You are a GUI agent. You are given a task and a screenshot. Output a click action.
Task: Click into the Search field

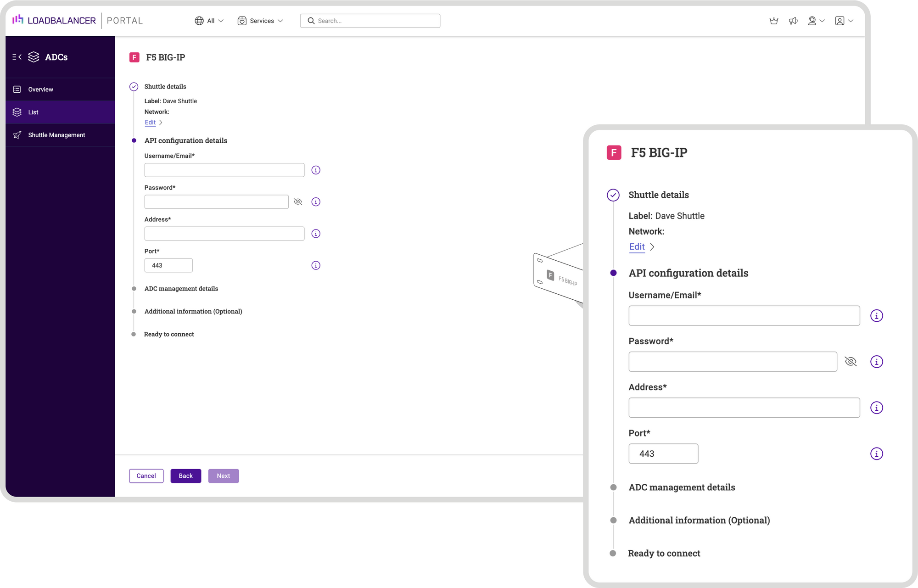coord(370,21)
